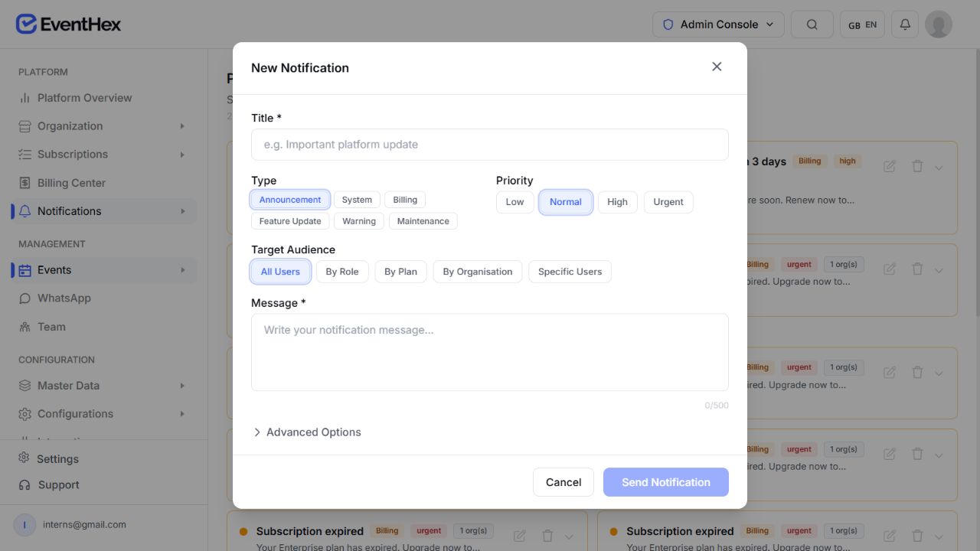Click the EventHex logo
Viewport: 980px width, 551px height.
point(68,24)
